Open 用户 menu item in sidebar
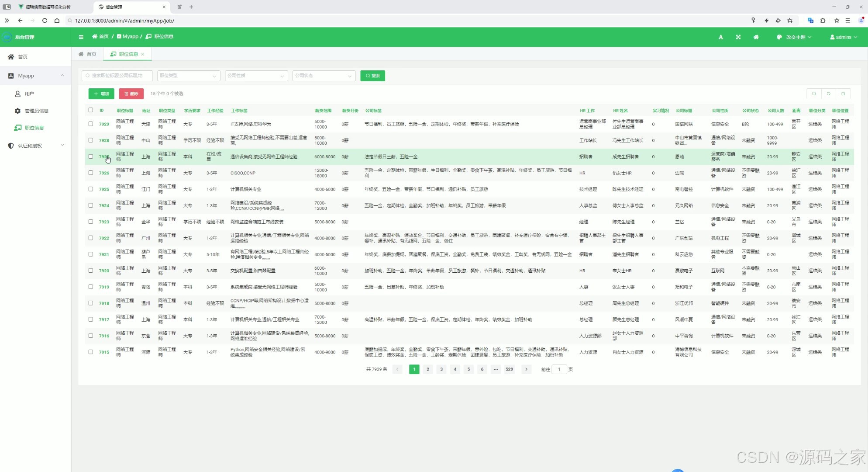 [35, 94]
